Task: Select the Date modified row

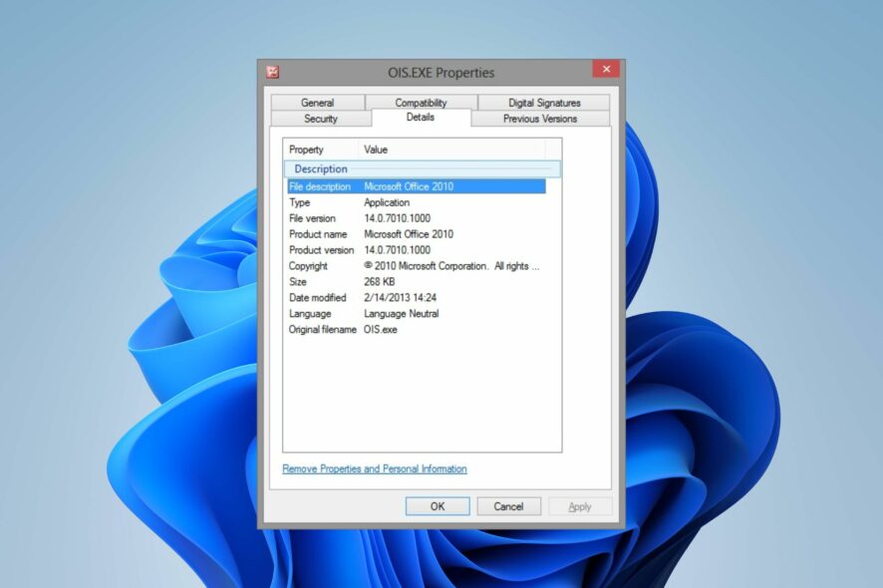Action: click(417, 297)
